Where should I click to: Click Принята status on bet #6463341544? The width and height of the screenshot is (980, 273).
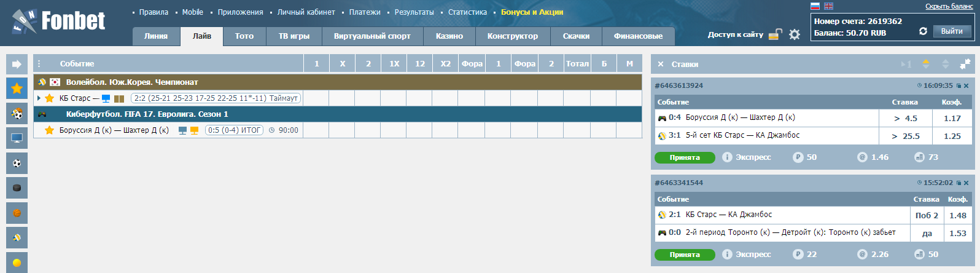(685, 255)
